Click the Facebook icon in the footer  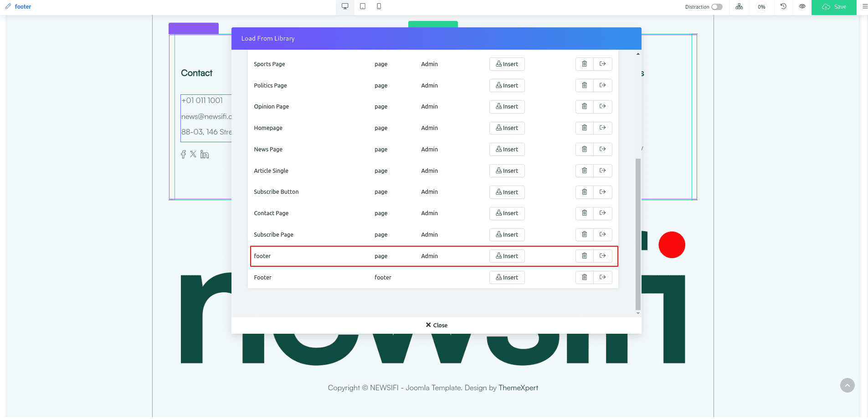point(183,155)
